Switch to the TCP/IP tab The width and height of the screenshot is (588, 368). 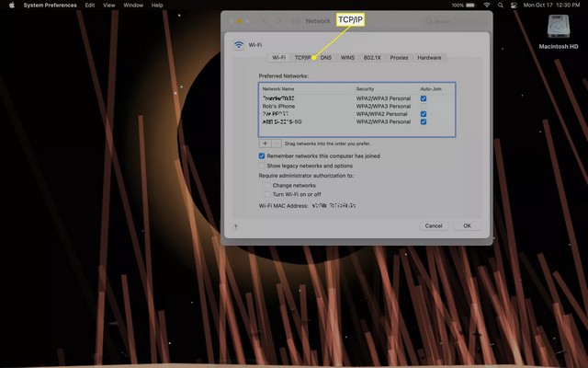302,57
